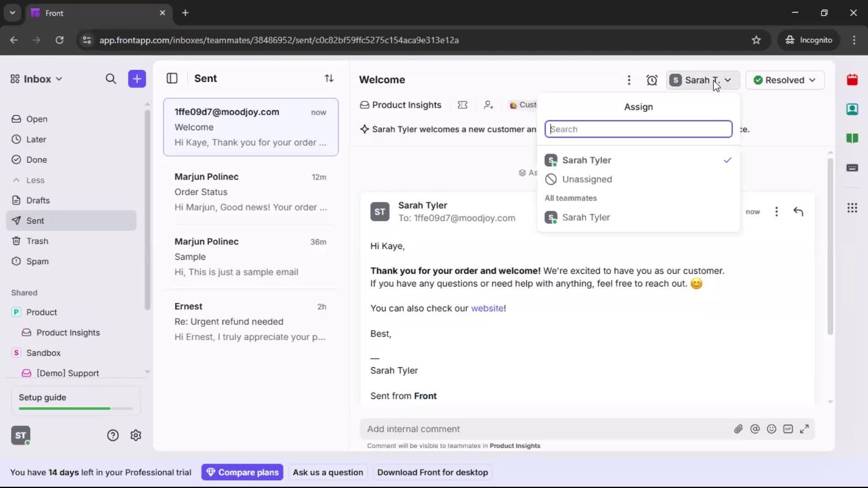Click the knowledge base icon in the right sidebar

point(853,139)
